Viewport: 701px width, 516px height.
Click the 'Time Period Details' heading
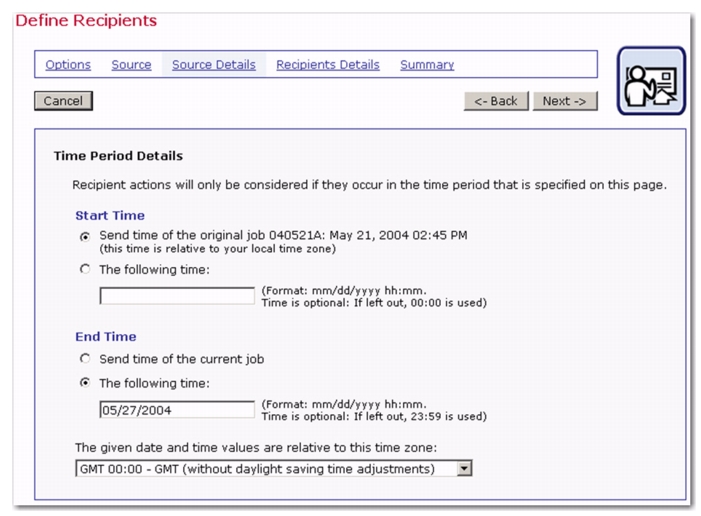[118, 156]
